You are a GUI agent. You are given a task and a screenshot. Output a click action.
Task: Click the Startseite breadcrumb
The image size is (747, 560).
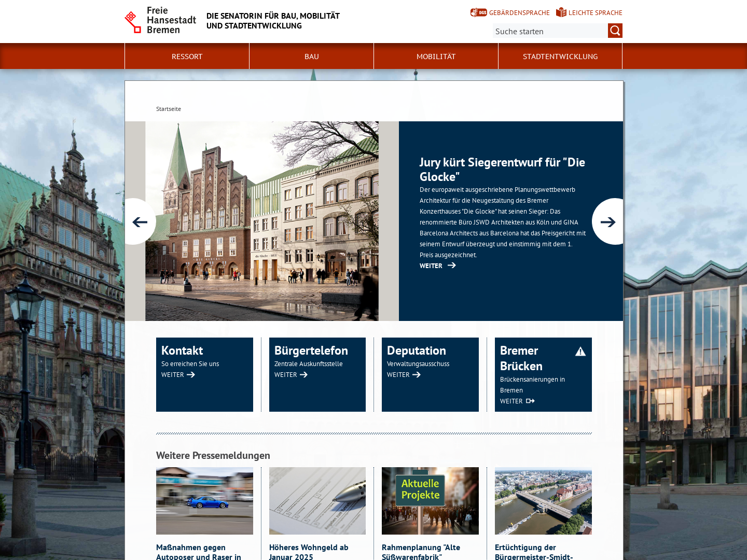pos(169,109)
